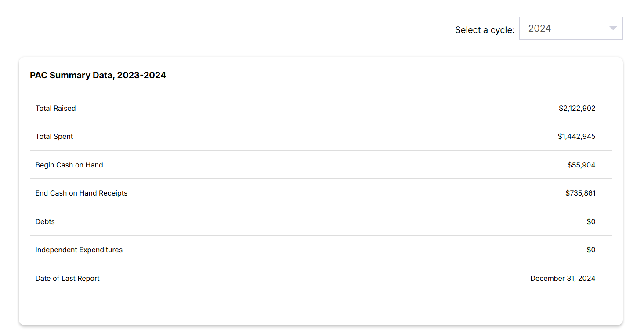Select the Date of Last Report label
This screenshot has width=644, height=330.
(x=68, y=278)
